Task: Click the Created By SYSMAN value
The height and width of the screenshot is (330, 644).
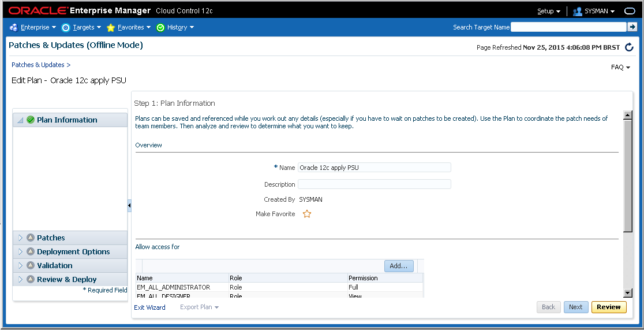Action: [310, 199]
